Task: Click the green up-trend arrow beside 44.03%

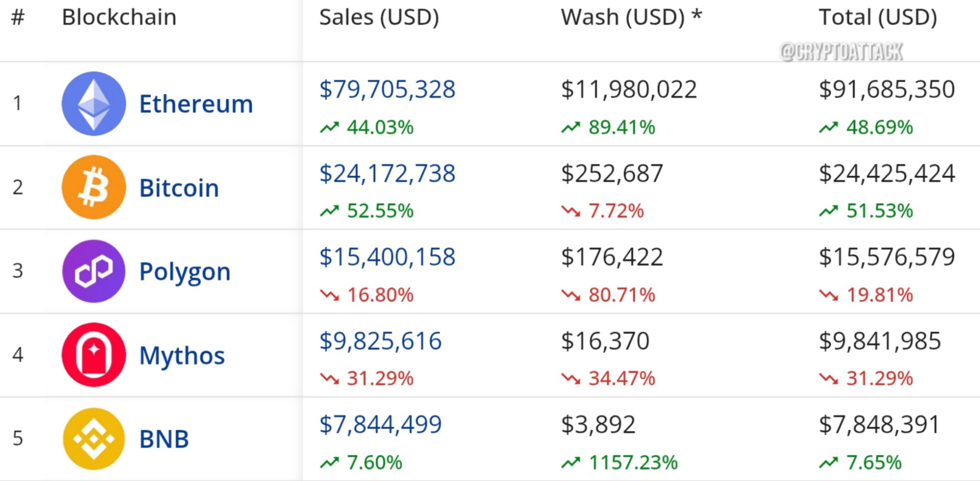Action: pos(329,128)
